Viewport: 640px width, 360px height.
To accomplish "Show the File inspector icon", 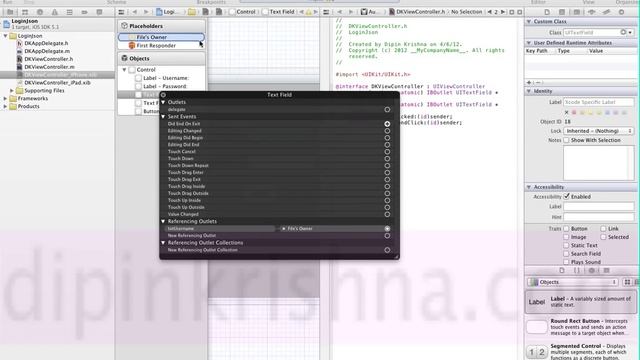I will [x=547, y=12].
